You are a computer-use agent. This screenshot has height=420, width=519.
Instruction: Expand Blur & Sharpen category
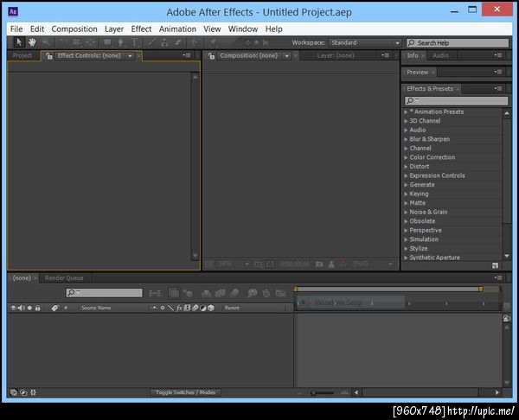click(406, 139)
